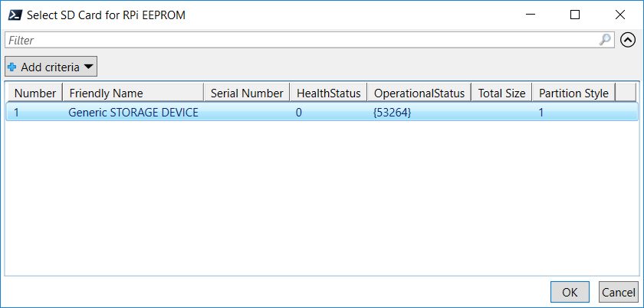This screenshot has width=644, height=308.
Task: Confirm selection with the OK button
Action: (570, 292)
